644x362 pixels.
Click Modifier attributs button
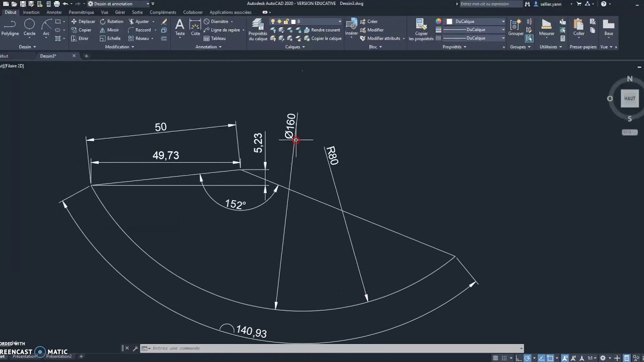pos(380,38)
